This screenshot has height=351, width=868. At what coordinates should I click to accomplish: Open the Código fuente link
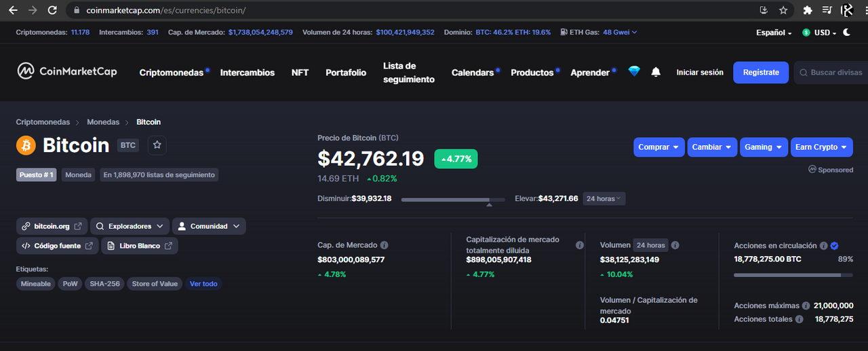point(57,246)
